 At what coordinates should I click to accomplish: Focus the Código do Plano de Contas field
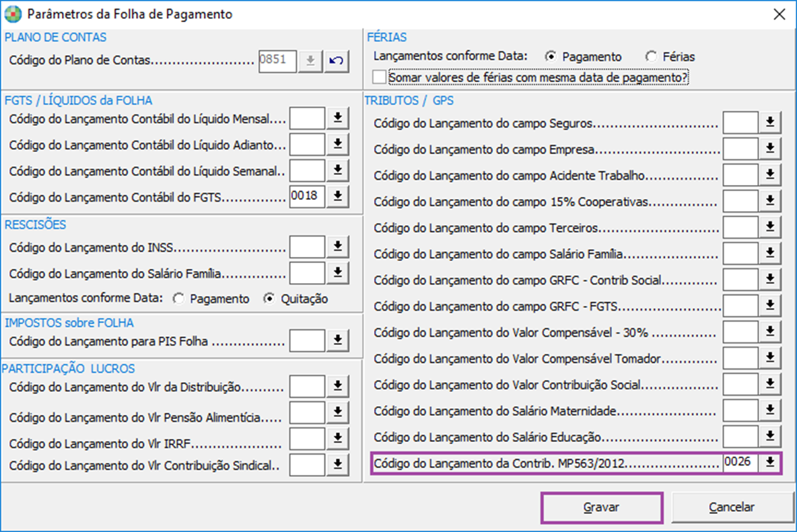tap(277, 61)
